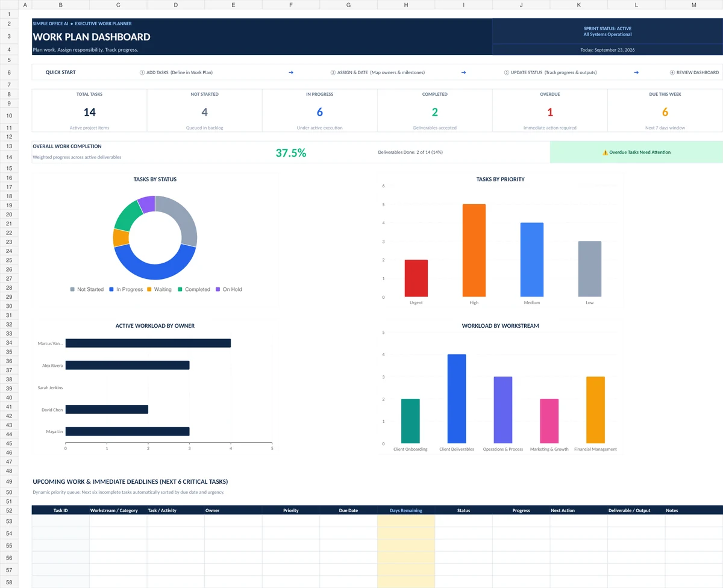This screenshot has height=588, width=723.
Task: Select column M header
Action: pyautogui.click(x=694, y=5)
